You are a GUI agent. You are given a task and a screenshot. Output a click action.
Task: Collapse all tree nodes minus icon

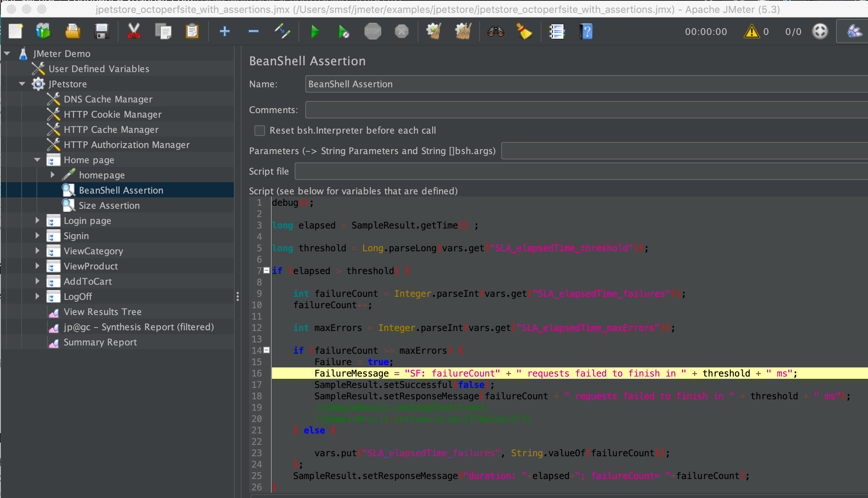[x=253, y=31]
